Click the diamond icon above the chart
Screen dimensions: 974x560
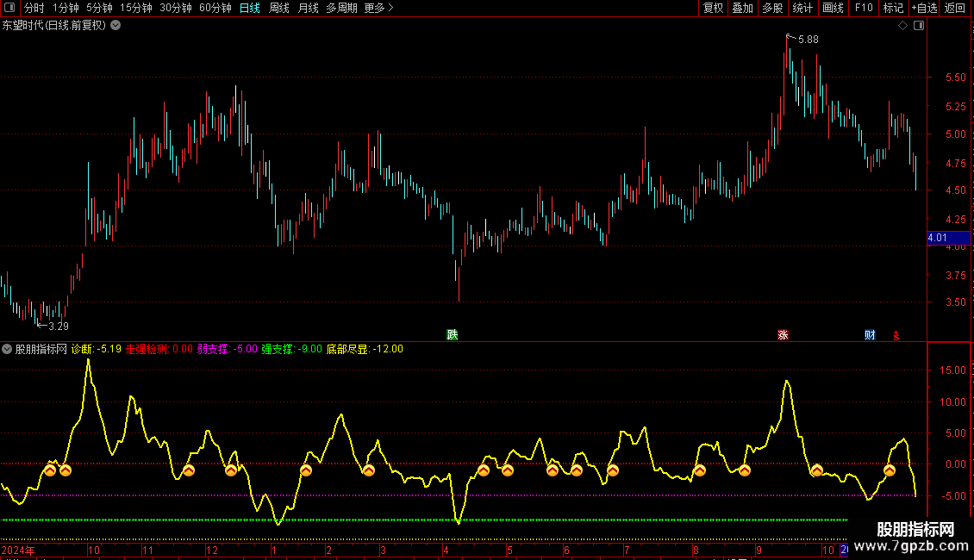(x=902, y=26)
